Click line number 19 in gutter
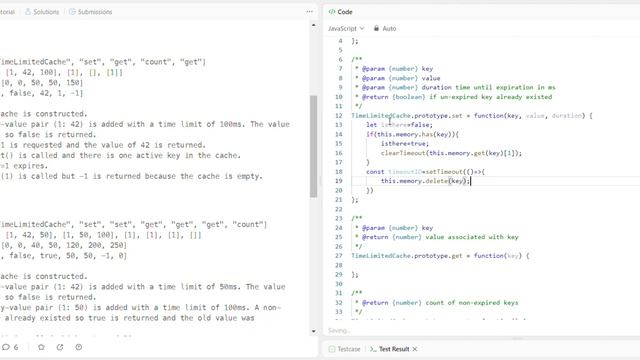 pos(339,181)
